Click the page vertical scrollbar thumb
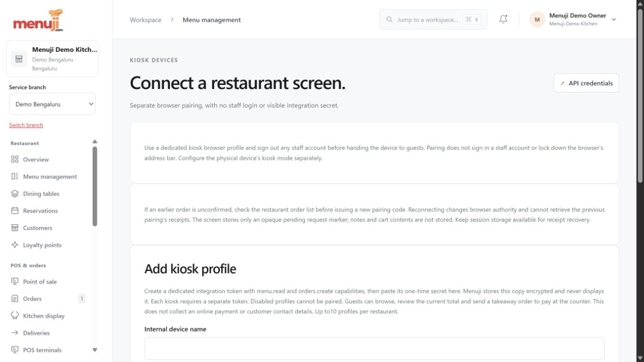The width and height of the screenshot is (644, 362). 640,96
